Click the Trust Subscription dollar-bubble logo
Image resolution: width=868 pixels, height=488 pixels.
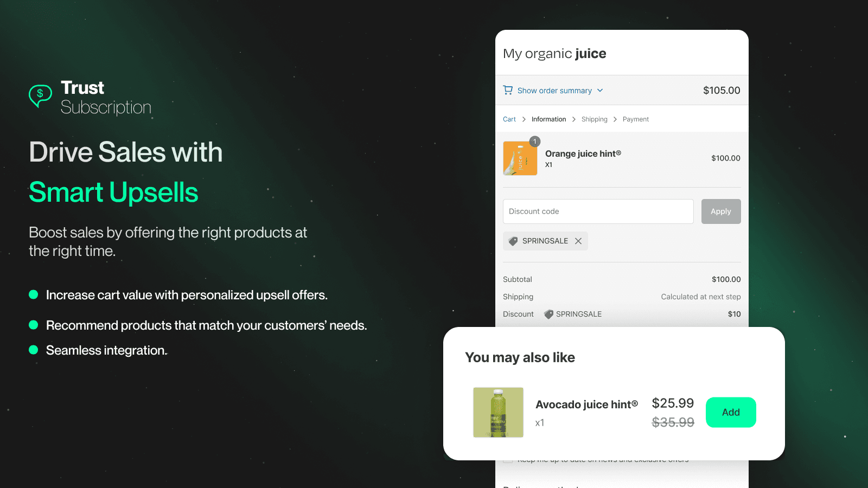pyautogui.click(x=40, y=95)
